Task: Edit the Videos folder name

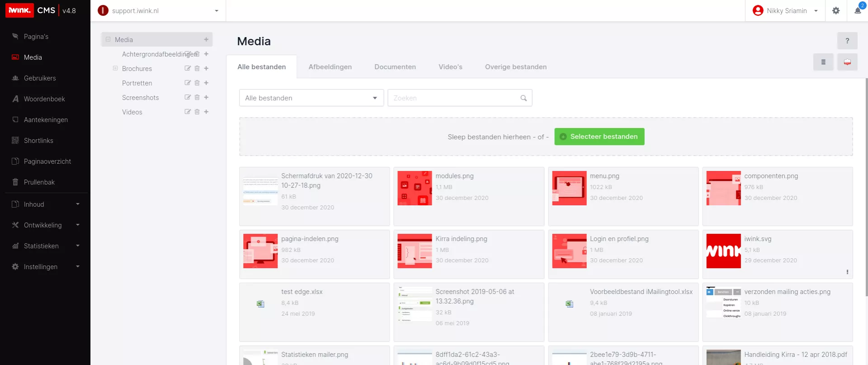Action: [x=188, y=112]
